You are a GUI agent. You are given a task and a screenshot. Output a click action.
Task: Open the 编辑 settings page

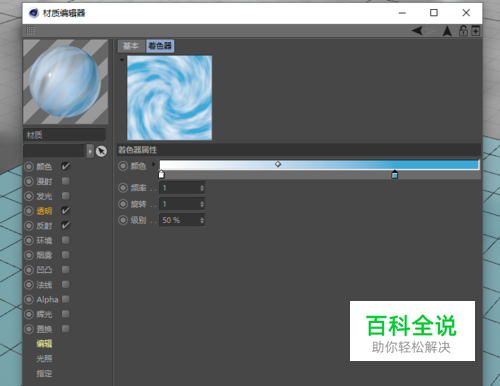click(44, 344)
